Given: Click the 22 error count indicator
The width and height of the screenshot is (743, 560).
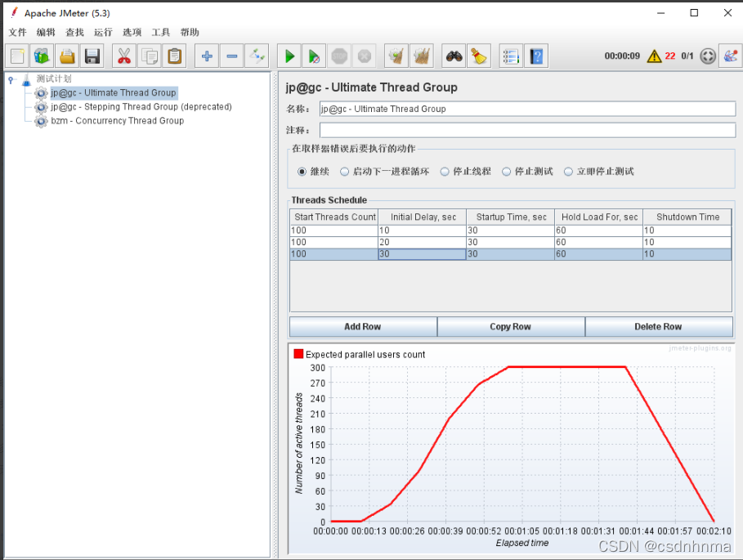Looking at the screenshot, I should [x=670, y=56].
